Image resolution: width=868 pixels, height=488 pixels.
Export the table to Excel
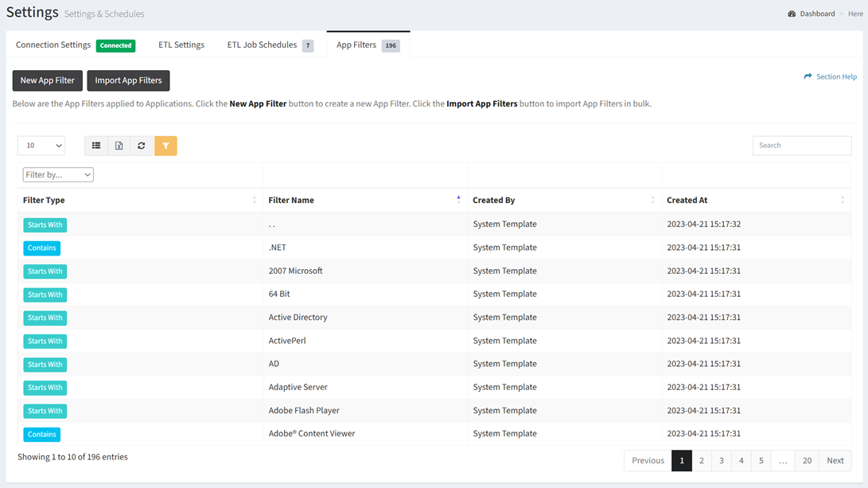[119, 146]
